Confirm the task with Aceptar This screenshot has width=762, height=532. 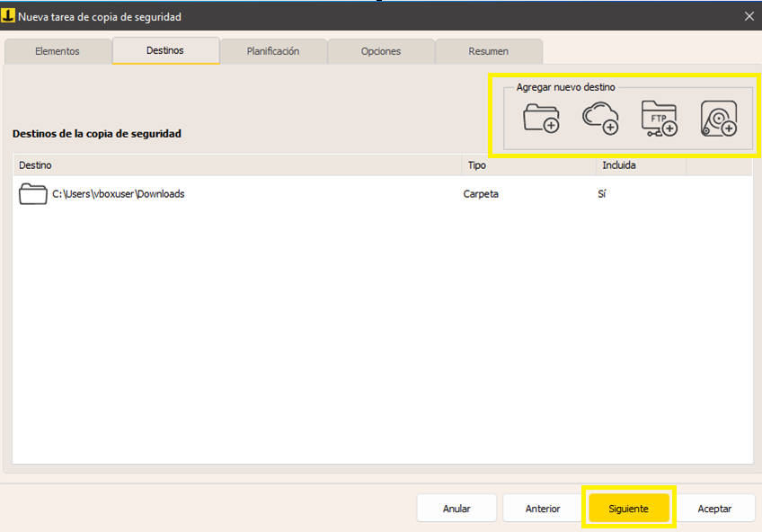tap(714, 509)
